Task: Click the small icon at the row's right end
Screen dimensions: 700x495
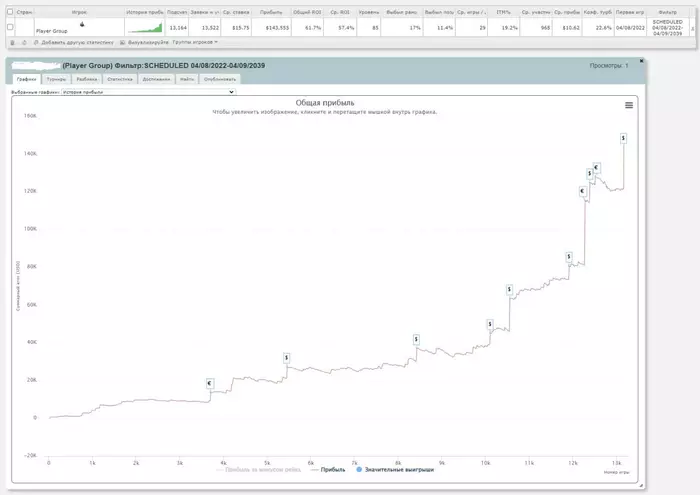Action: [x=693, y=29]
